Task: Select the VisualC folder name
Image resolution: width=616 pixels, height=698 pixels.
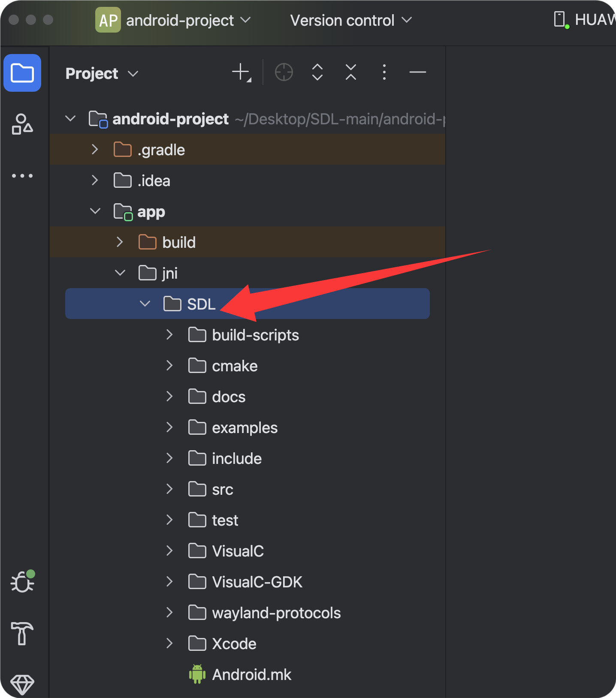Action: coord(238,551)
